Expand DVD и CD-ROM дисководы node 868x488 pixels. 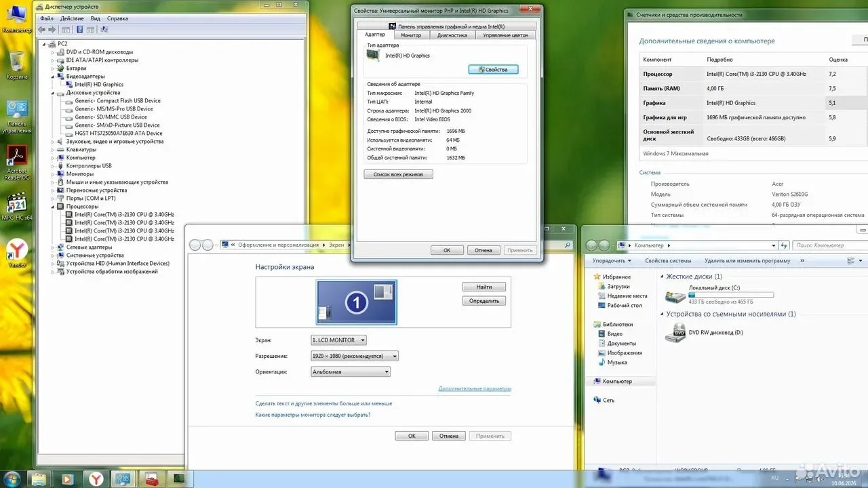(52, 52)
